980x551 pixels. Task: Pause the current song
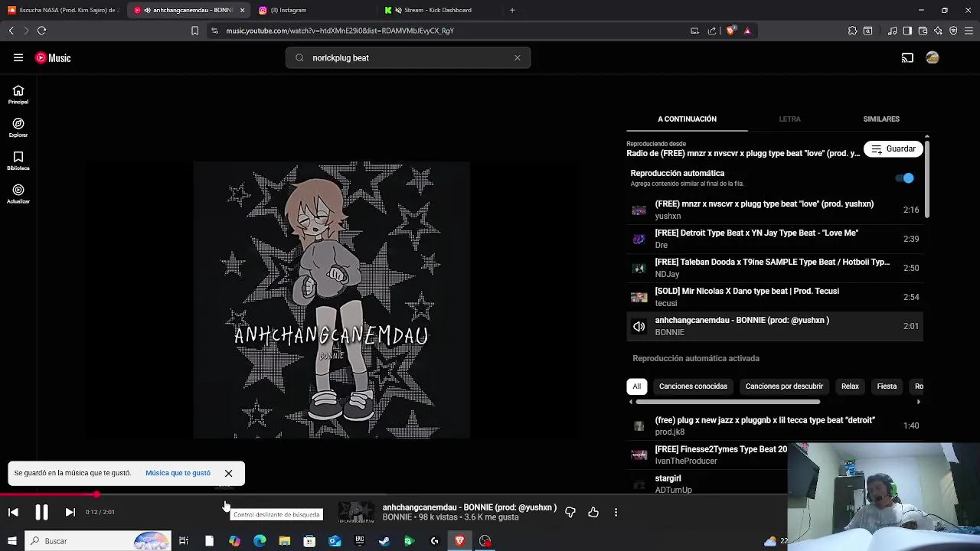tap(41, 512)
